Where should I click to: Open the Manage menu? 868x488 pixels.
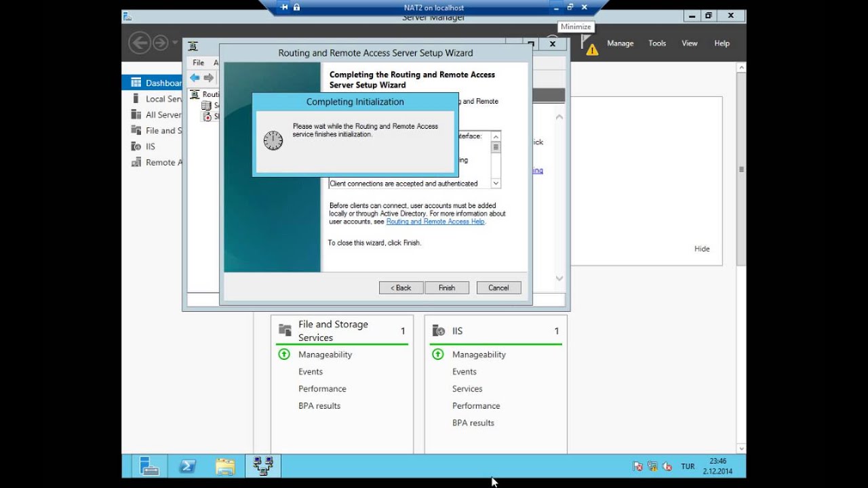point(620,43)
